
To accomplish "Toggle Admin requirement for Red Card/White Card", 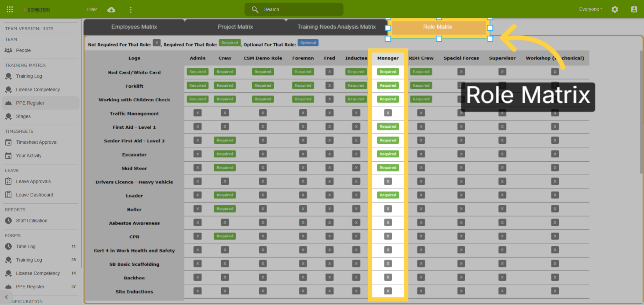I will 197,72.
